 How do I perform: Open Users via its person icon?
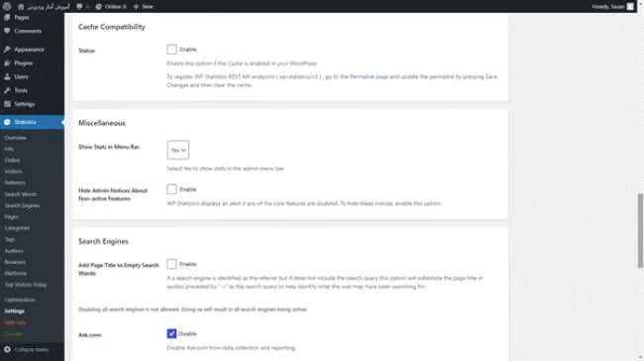click(7, 76)
